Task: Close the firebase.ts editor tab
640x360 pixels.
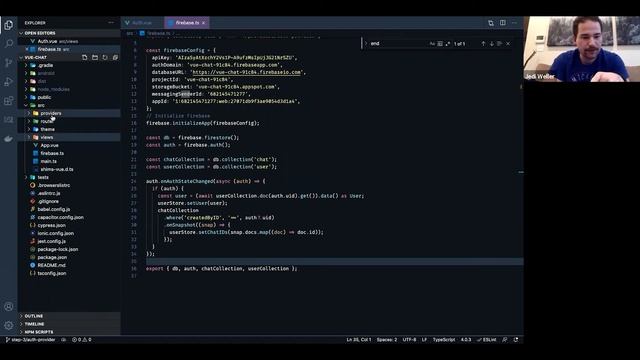Action: click(203, 23)
